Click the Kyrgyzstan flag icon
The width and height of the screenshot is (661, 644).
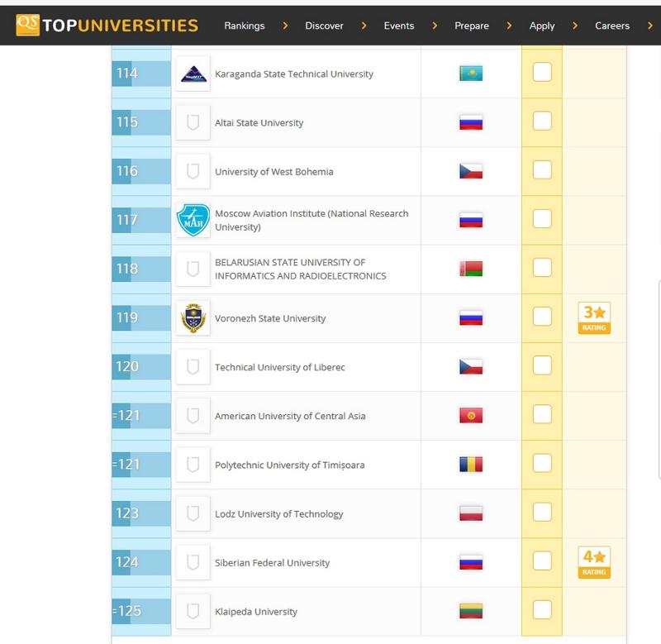pos(470,416)
